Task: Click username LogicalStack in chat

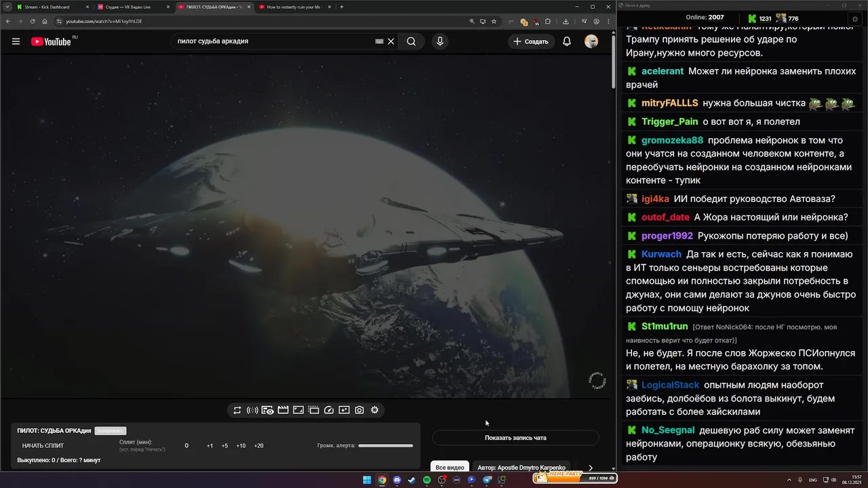Action: click(x=670, y=385)
